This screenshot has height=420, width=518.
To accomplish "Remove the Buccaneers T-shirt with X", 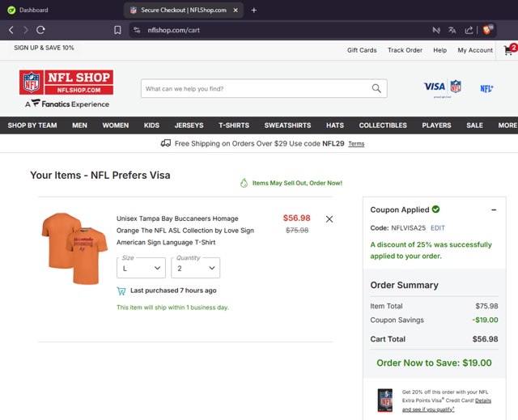I will click(329, 219).
